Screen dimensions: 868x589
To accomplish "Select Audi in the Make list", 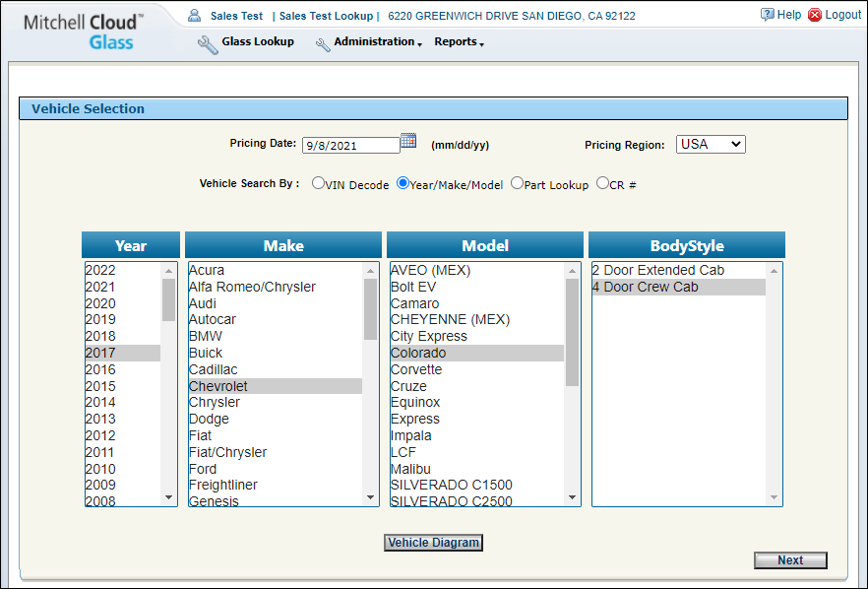I will (276, 303).
